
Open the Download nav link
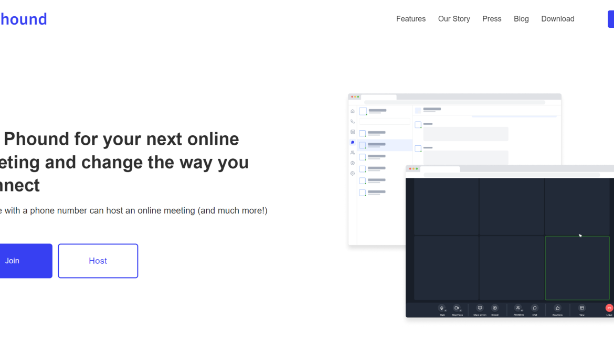[x=557, y=19]
